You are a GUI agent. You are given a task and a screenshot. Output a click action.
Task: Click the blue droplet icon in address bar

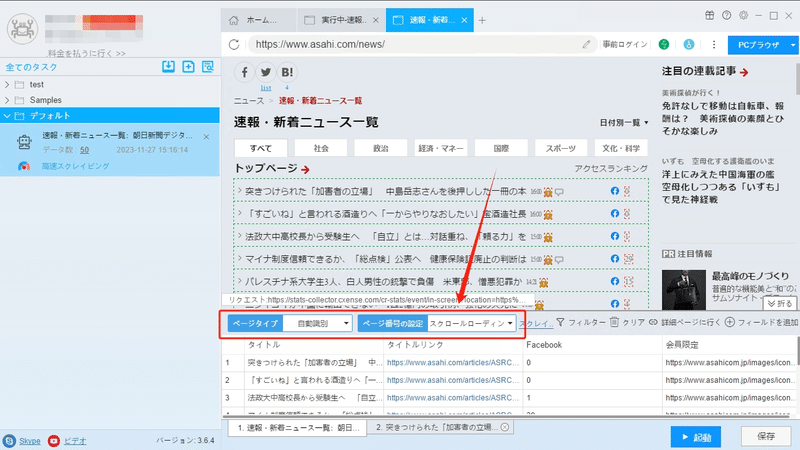tap(689, 44)
